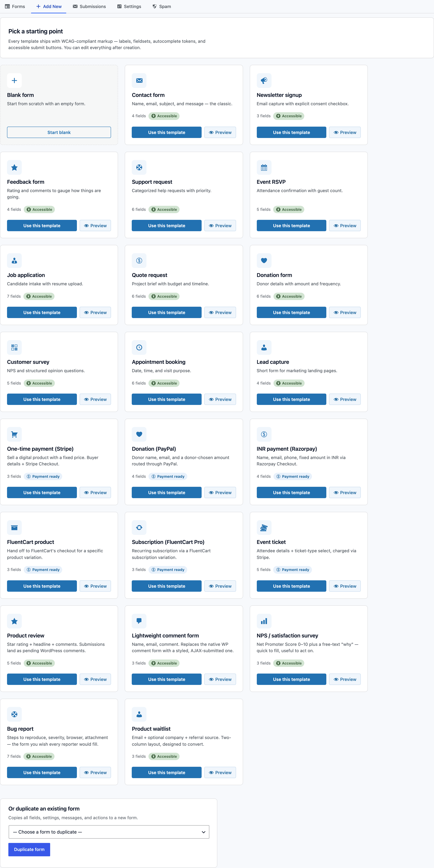
Task: Click the lifebuoy icon on Bug report card
Action: 14,714
